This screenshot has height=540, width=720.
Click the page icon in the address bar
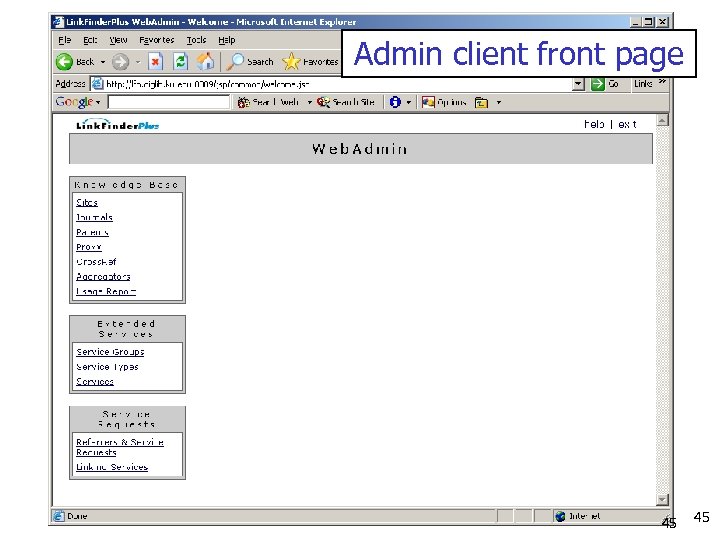pos(97,84)
